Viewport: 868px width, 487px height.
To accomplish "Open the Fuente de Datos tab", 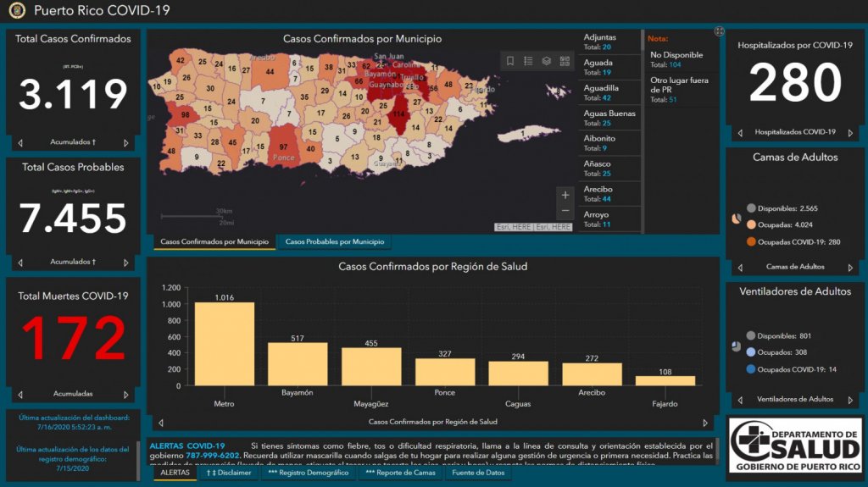I will pyautogui.click(x=478, y=473).
